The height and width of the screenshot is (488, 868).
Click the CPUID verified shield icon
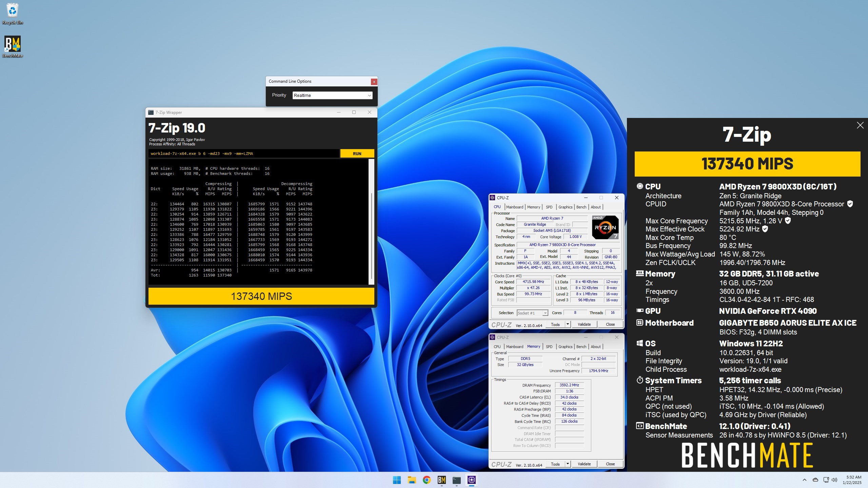[850, 204]
